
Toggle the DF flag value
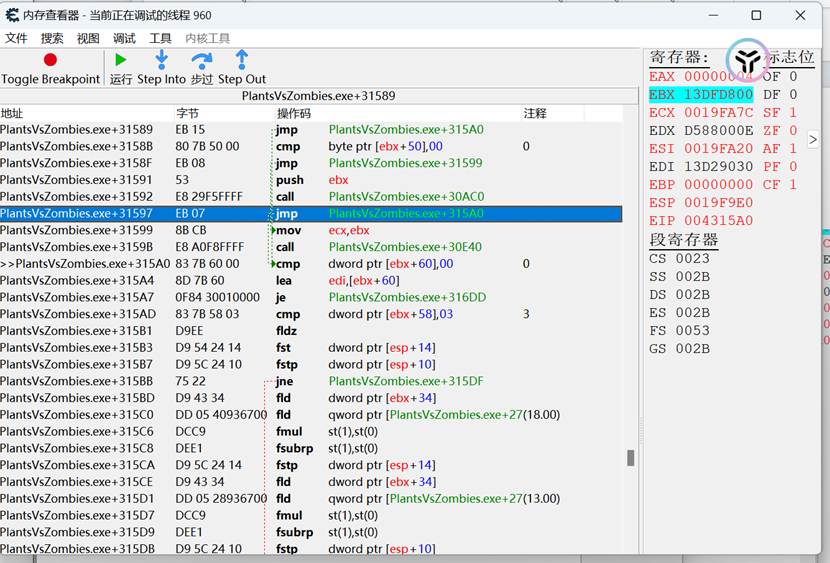pos(780,94)
